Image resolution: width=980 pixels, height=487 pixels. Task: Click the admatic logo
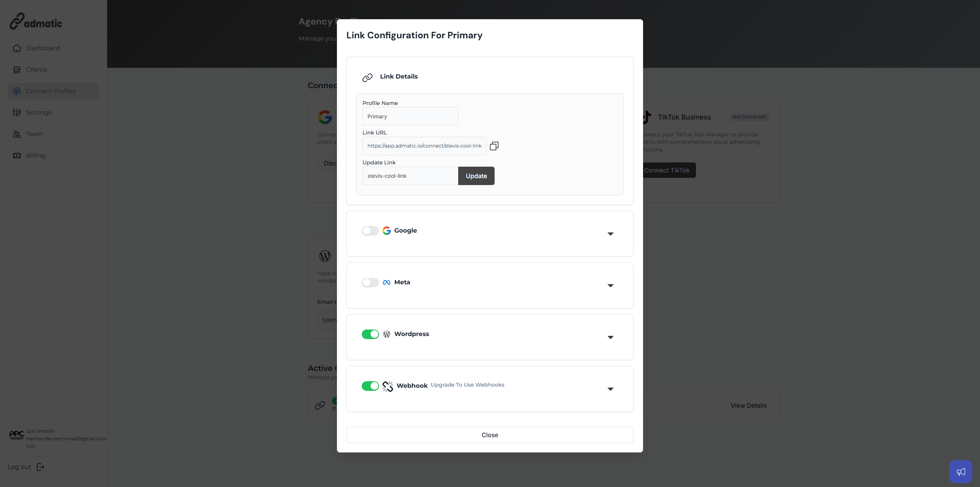tap(36, 22)
